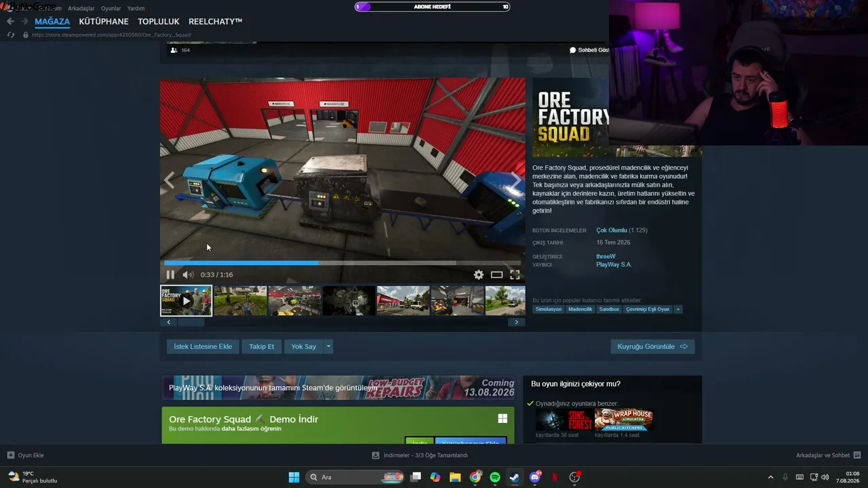Open the Yardım menu
The height and width of the screenshot is (488, 868).
pos(136,8)
